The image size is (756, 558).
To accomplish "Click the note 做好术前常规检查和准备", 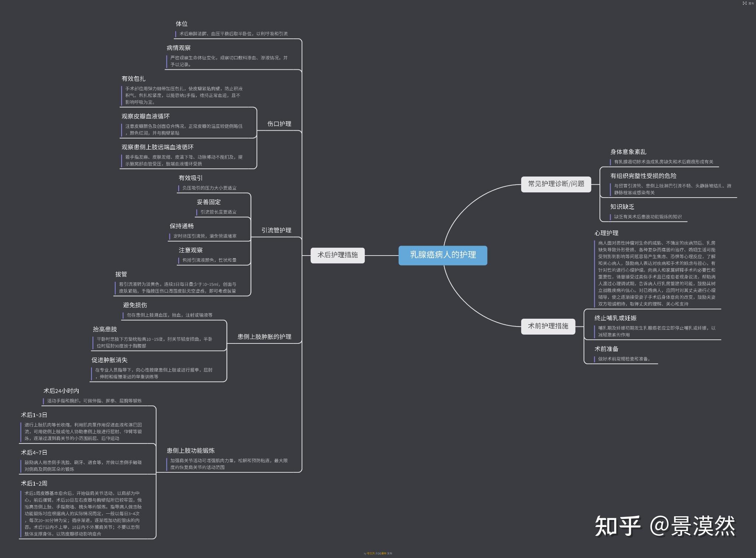I will point(624,359).
